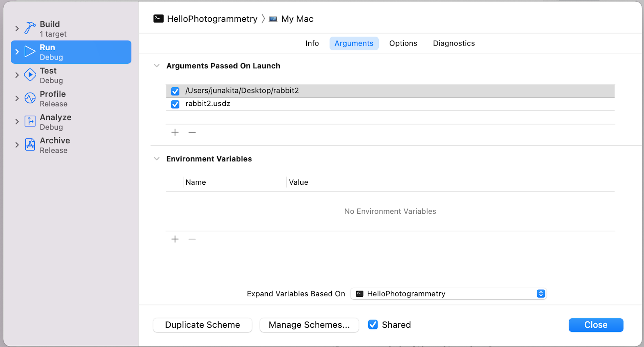Click the blue Close button
The width and height of the screenshot is (644, 347).
point(596,325)
